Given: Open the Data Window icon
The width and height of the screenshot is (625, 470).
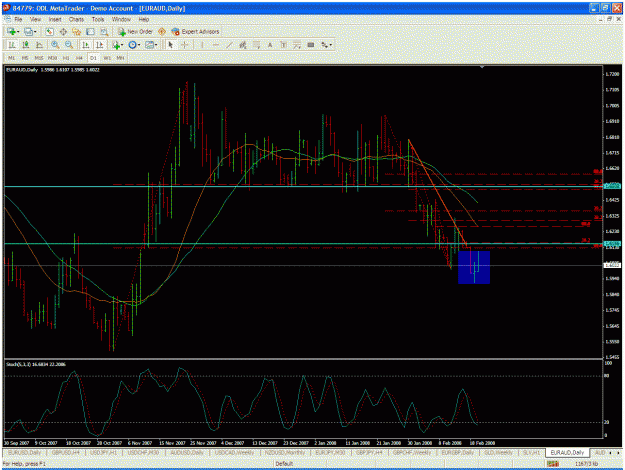Looking at the screenshot, I should [x=63, y=31].
